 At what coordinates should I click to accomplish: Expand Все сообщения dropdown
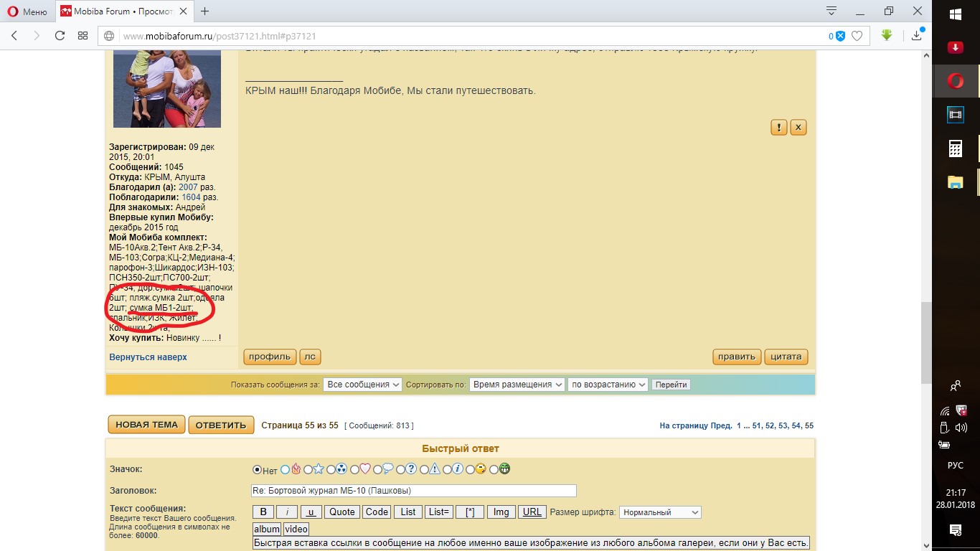point(362,385)
